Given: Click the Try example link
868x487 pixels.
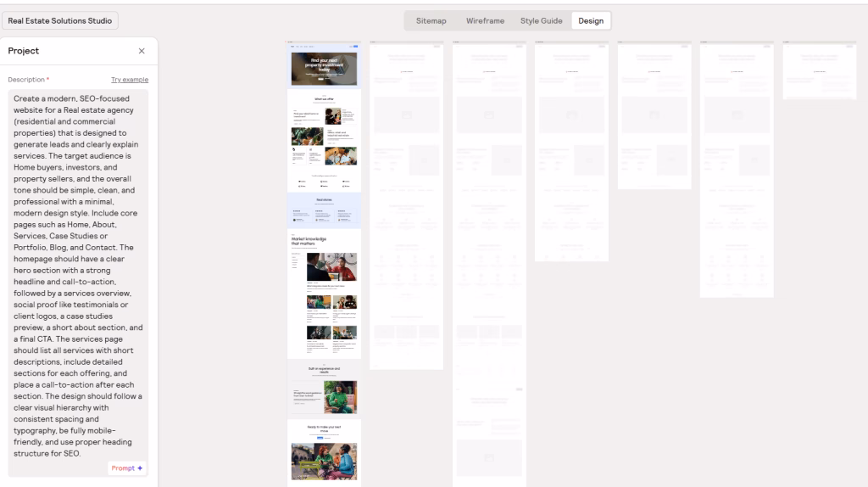Looking at the screenshot, I should click(x=130, y=80).
